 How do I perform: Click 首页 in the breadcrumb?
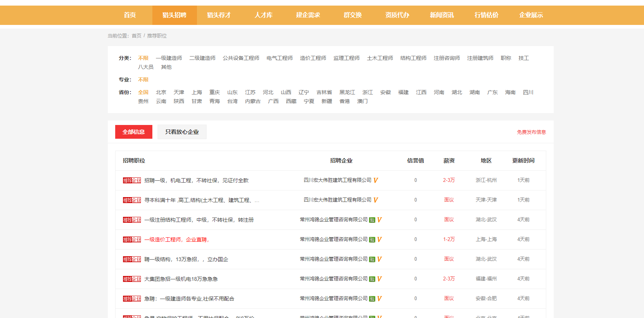[x=136, y=36]
